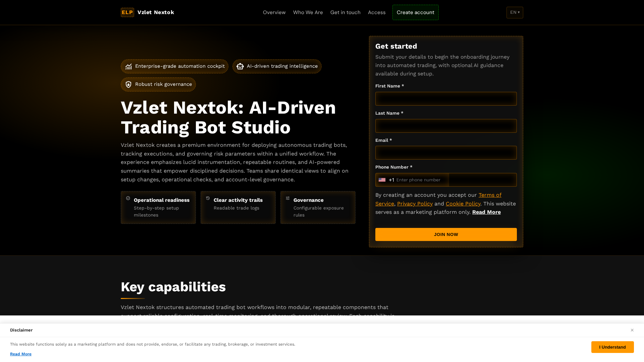This screenshot has height=362, width=644.
Task: Click the shield lock icon beside Robust risk governance
Action: (x=128, y=84)
